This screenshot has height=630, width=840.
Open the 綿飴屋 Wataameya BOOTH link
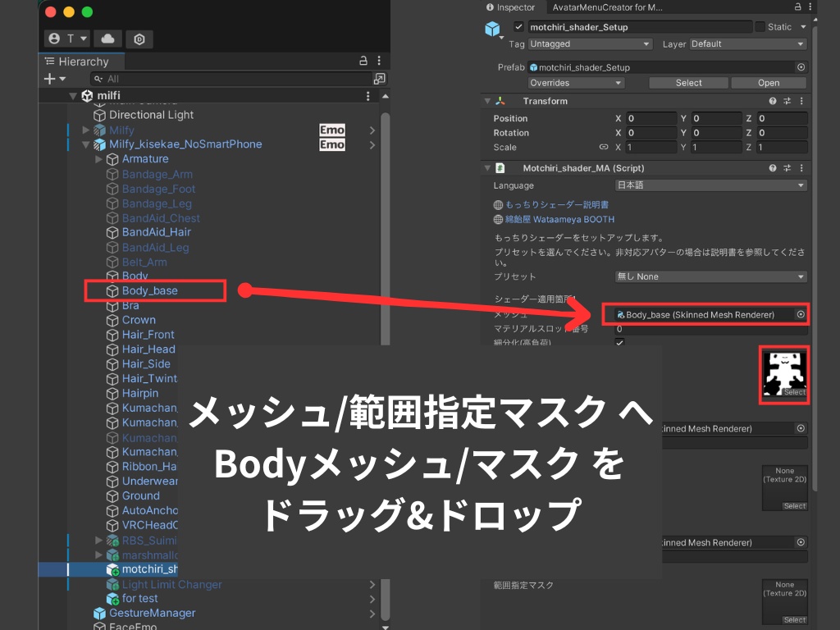click(x=559, y=219)
